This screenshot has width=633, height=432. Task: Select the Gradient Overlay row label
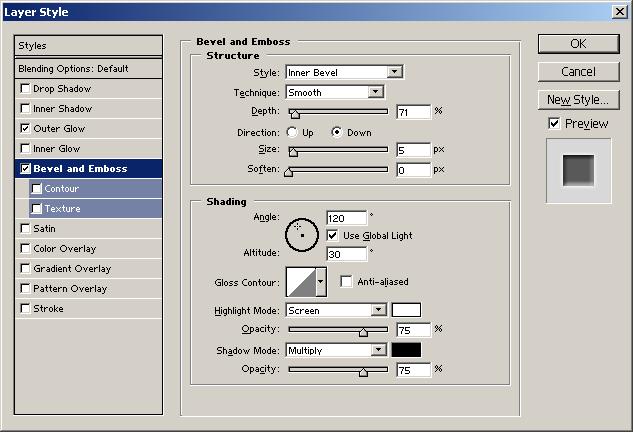(x=72, y=268)
